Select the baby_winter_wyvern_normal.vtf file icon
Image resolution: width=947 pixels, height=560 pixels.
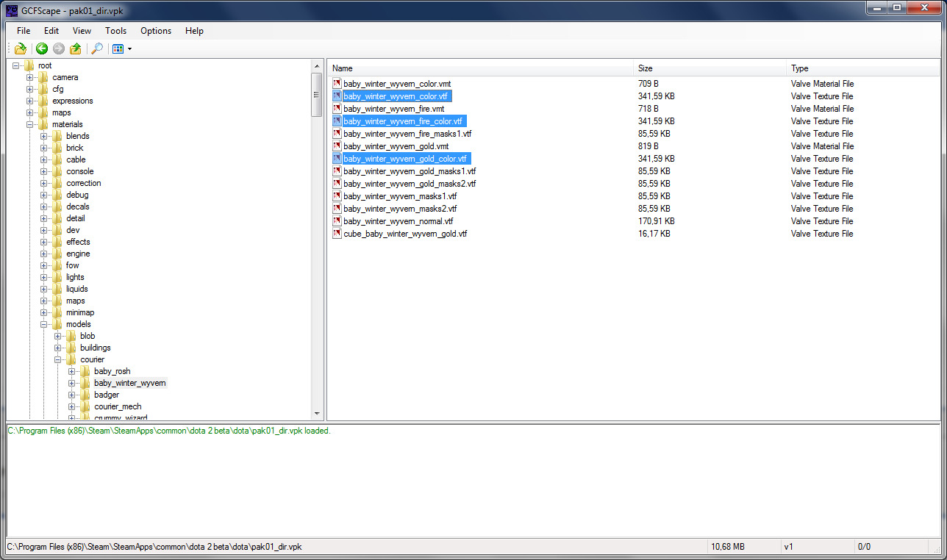[x=337, y=221]
